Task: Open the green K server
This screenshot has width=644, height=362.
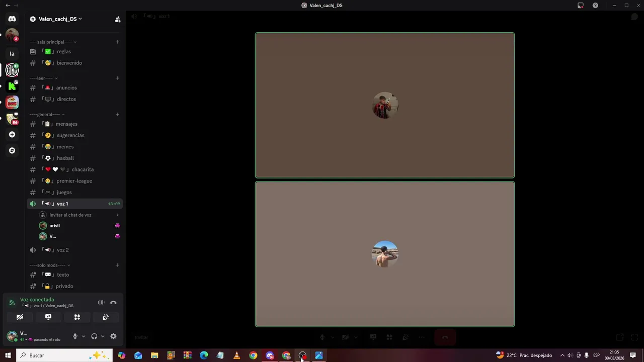Action: (12, 86)
